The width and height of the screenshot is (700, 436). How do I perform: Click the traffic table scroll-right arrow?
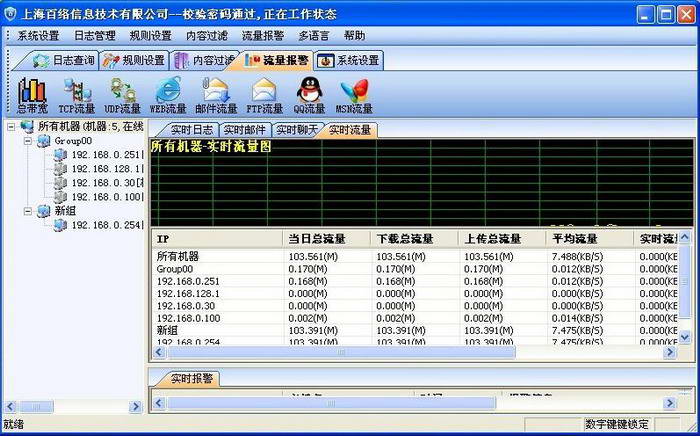(670, 353)
